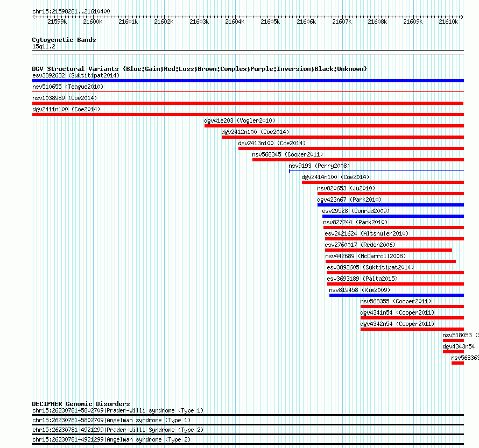
Task: Select the nsv9193 (Perry2008) variant label
Action: 319,166
